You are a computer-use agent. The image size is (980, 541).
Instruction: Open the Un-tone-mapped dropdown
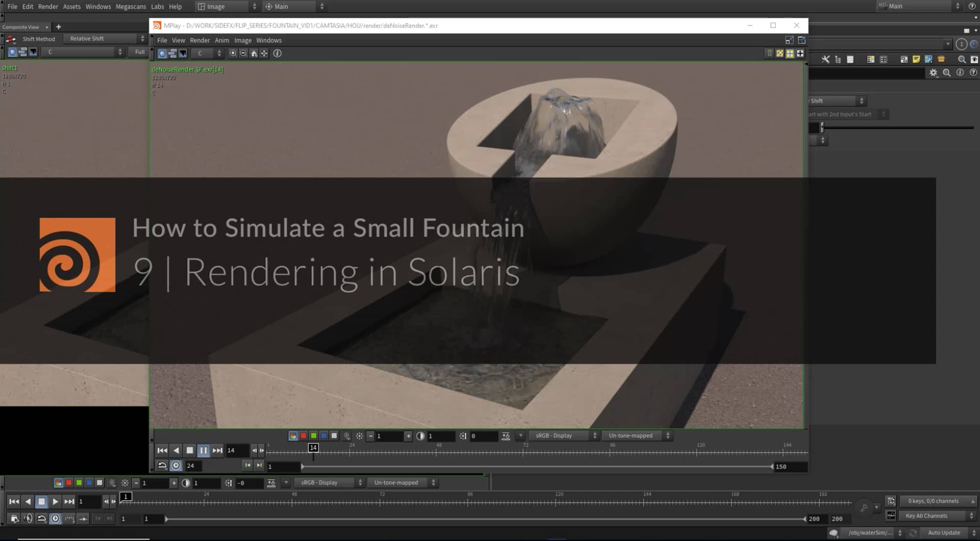(x=633, y=435)
